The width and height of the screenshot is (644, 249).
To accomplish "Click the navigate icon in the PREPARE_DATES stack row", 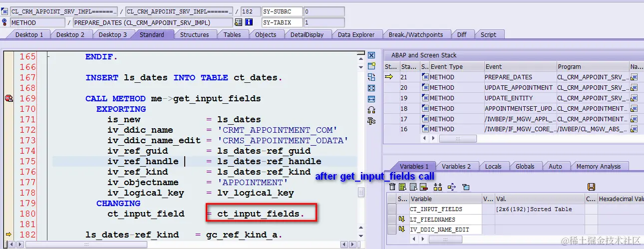I will 635,77.
